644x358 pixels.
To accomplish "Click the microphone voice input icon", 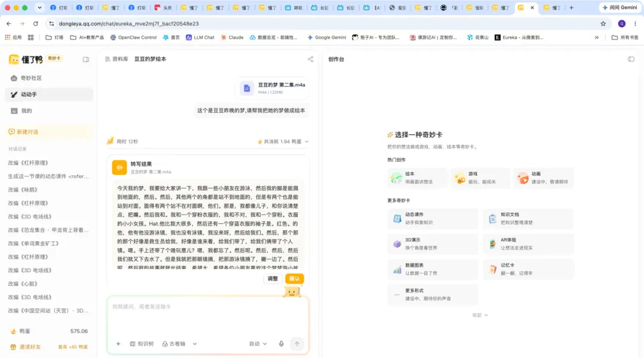I will [281, 344].
